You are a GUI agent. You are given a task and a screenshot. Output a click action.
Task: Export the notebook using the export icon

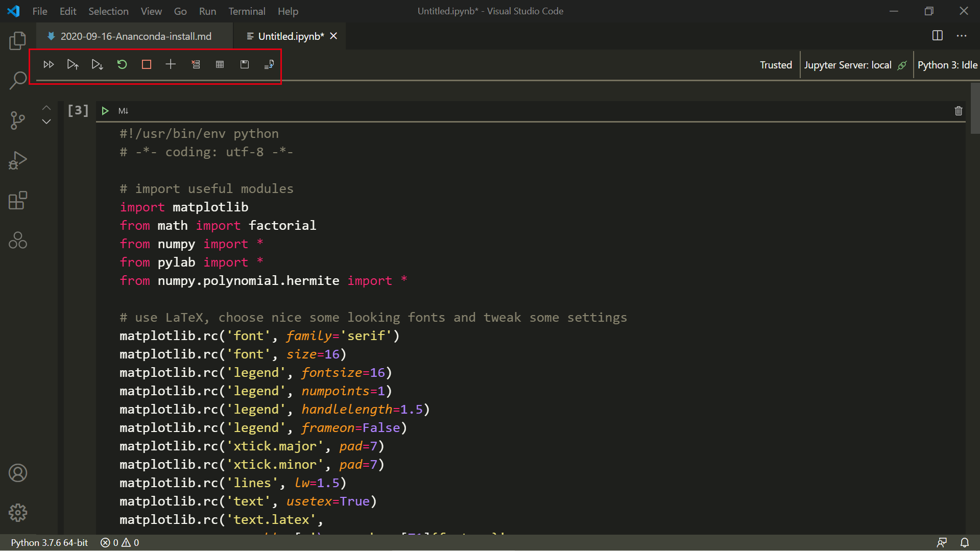(x=269, y=64)
